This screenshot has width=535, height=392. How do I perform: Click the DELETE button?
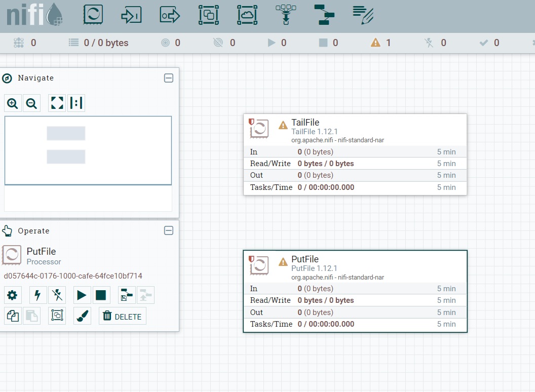123,316
